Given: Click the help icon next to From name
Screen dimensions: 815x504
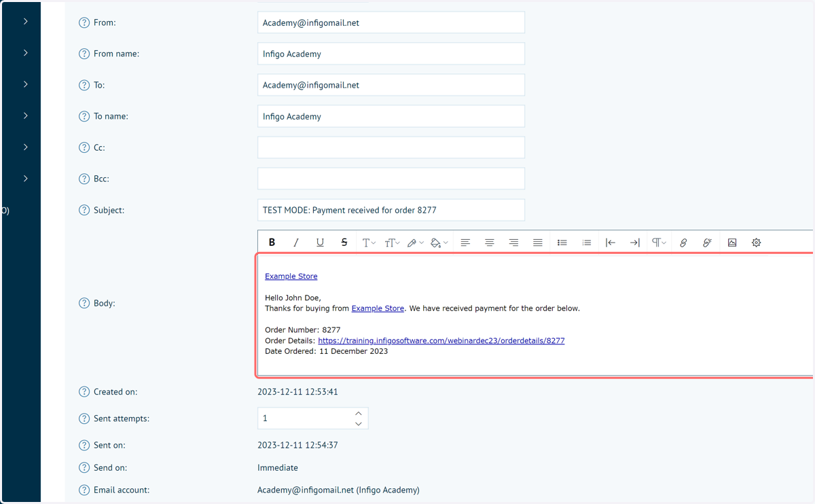Looking at the screenshot, I should click(x=84, y=54).
